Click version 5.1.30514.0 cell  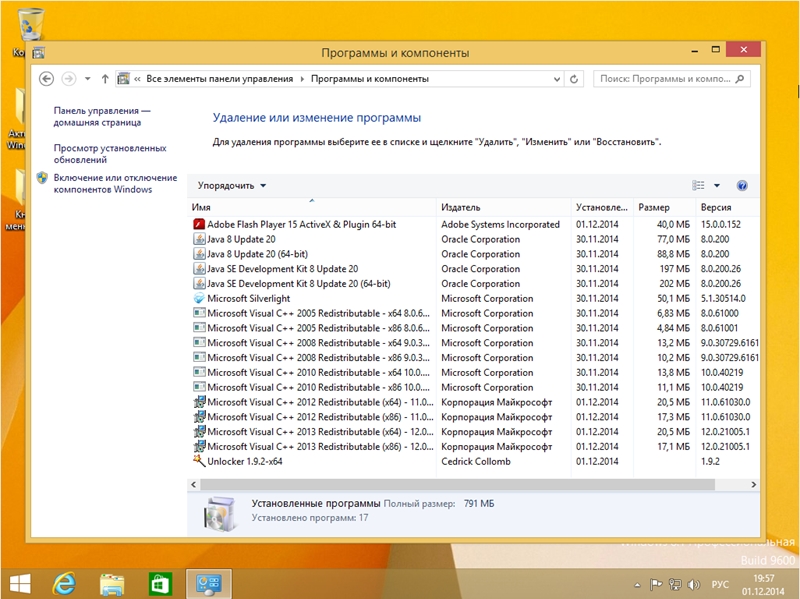(723, 298)
